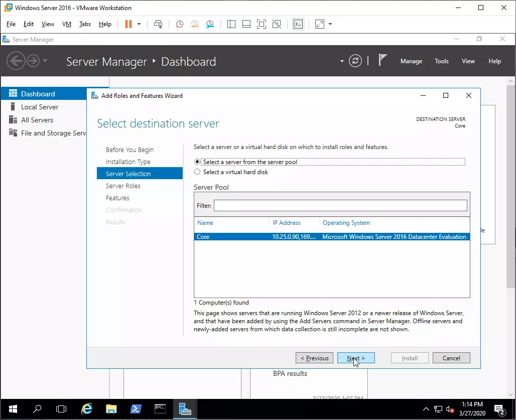The height and width of the screenshot is (420, 516).
Task: Open Server Manager's Help menu
Action: (x=494, y=61)
